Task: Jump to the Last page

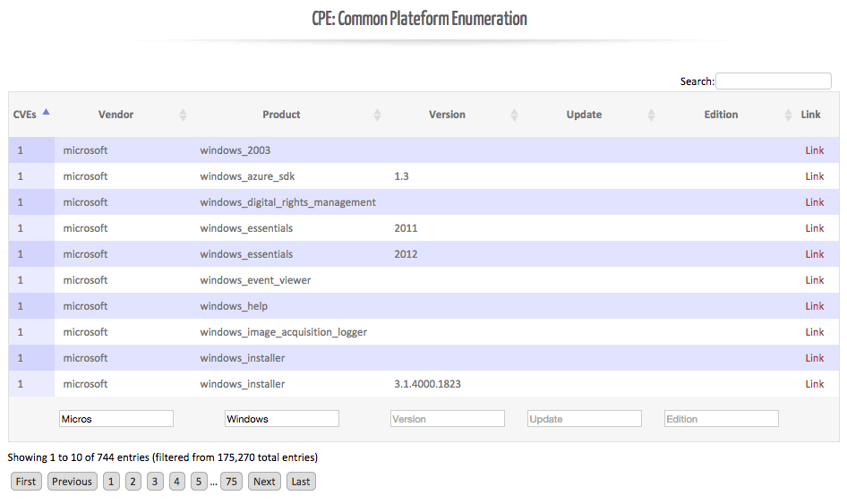Action: click(x=301, y=482)
